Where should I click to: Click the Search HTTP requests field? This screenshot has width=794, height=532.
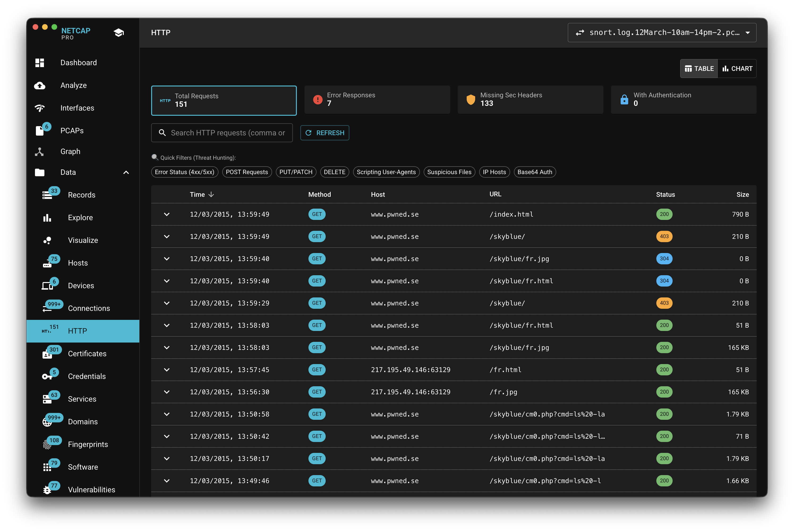click(222, 133)
